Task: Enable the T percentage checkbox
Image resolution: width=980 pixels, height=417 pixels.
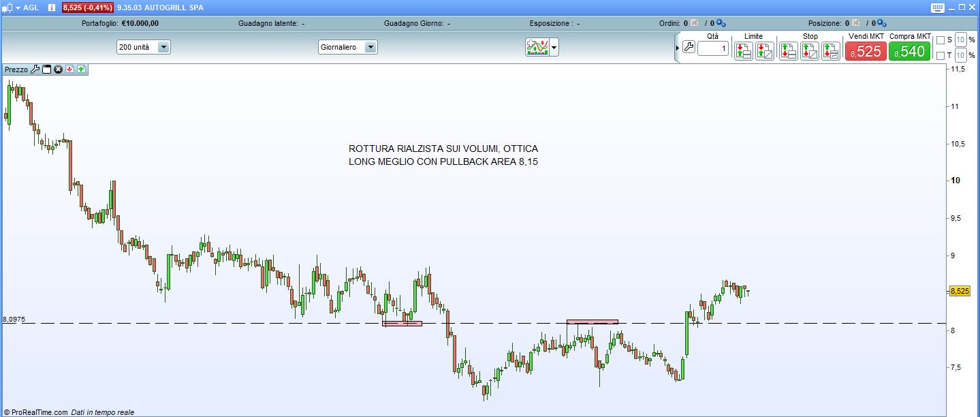Action: coord(941,55)
